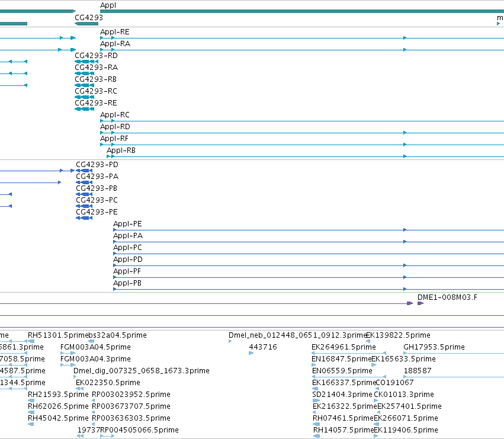This screenshot has width=504, height=439.
Task: Select EST RH45042.5prime
Action: [58, 419]
